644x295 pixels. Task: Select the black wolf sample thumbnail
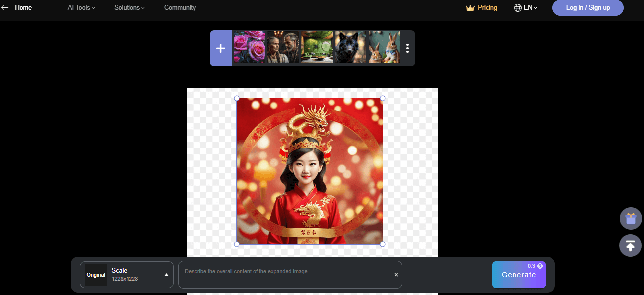[x=350, y=47]
